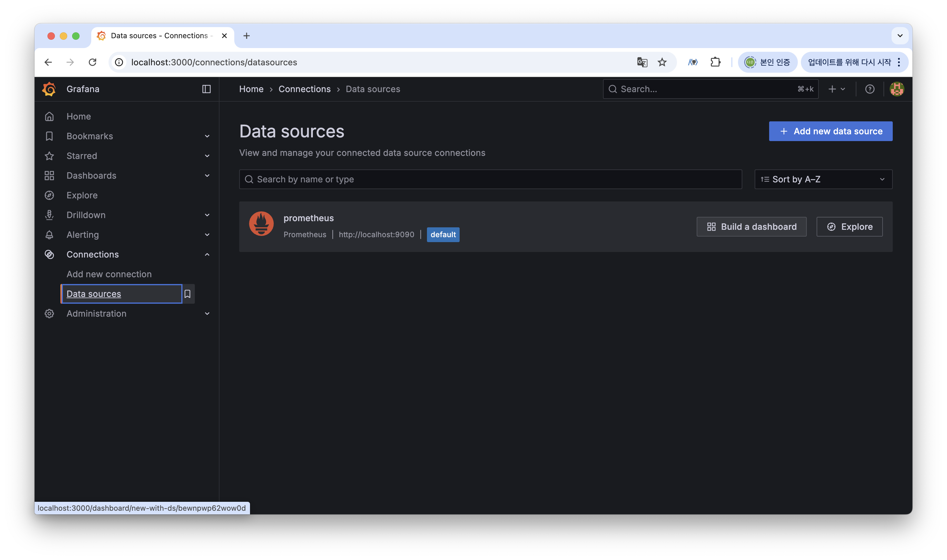Open the help question mark icon
947x560 pixels.
coord(870,89)
